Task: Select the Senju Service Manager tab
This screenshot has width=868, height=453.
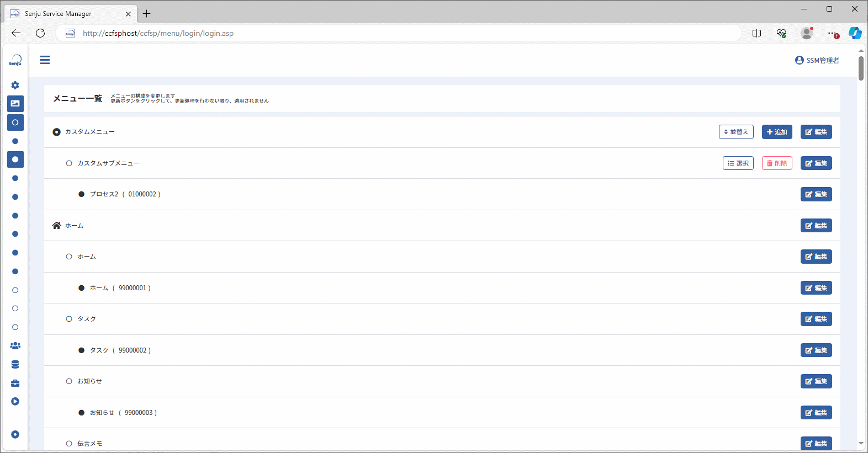Action: (70, 14)
